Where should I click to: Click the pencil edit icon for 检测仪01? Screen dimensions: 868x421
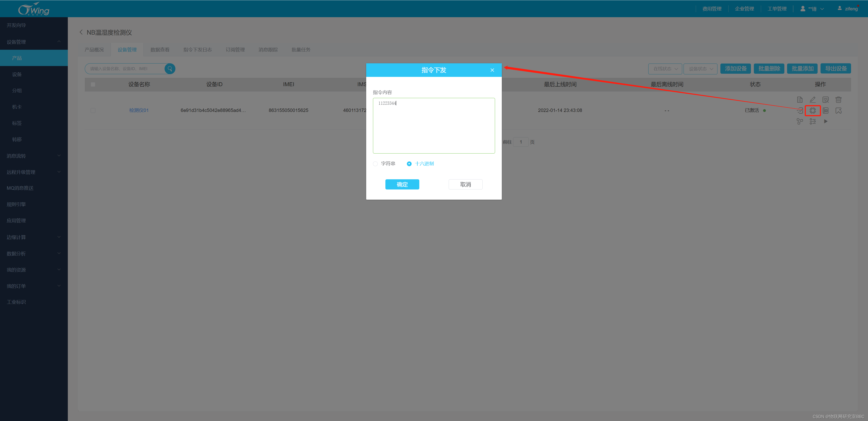812,100
